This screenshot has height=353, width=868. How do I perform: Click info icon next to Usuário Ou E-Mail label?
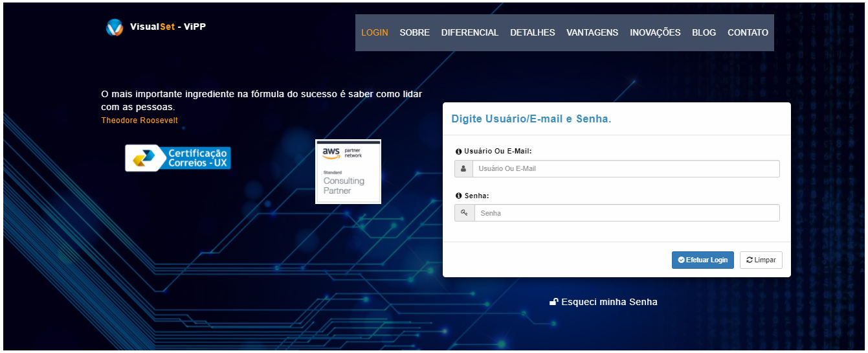[459, 151]
